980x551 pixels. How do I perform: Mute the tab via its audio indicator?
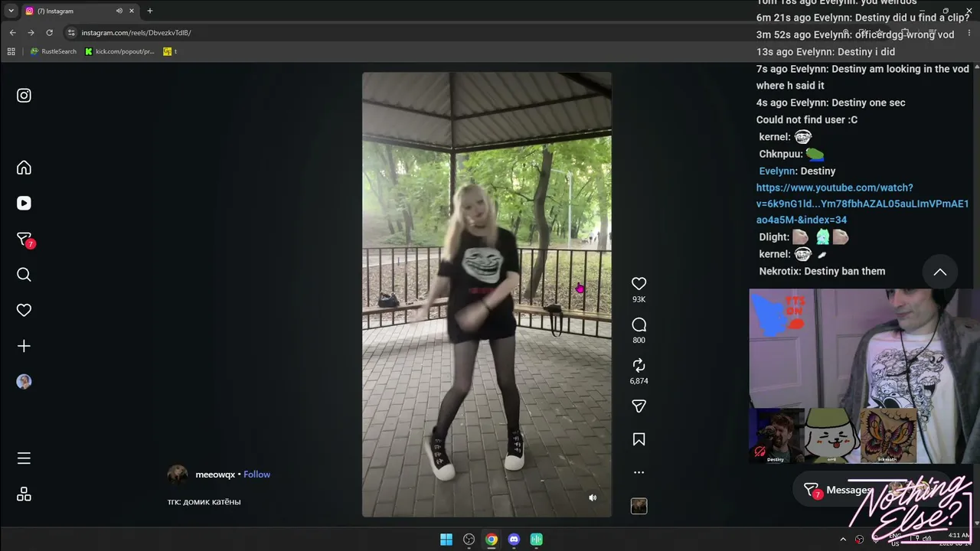pyautogui.click(x=119, y=11)
